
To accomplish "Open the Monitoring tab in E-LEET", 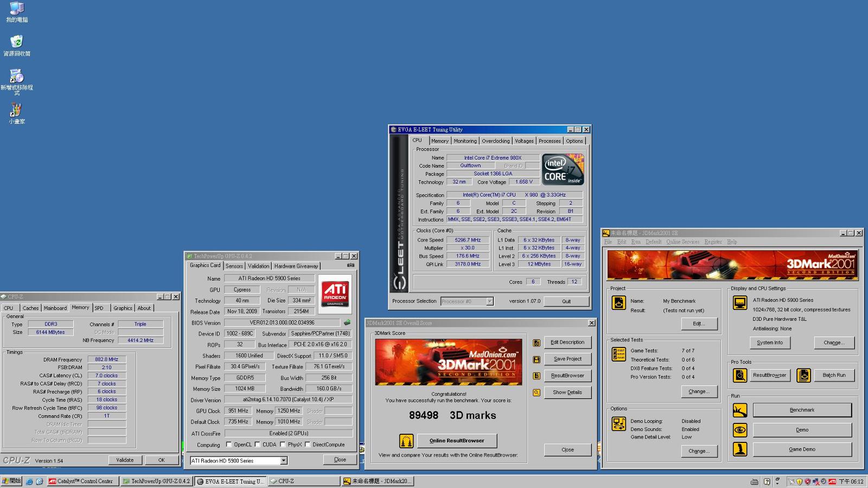I will coord(465,141).
